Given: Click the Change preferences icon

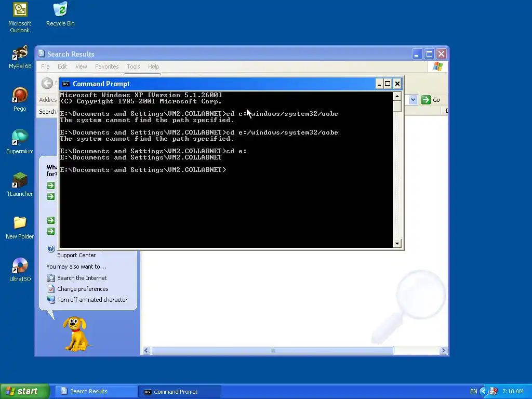Looking at the screenshot, I should 51,289.
